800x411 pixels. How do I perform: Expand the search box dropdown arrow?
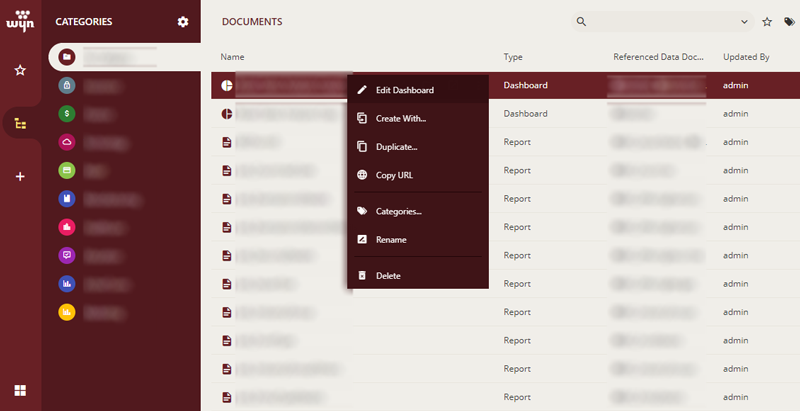click(744, 21)
